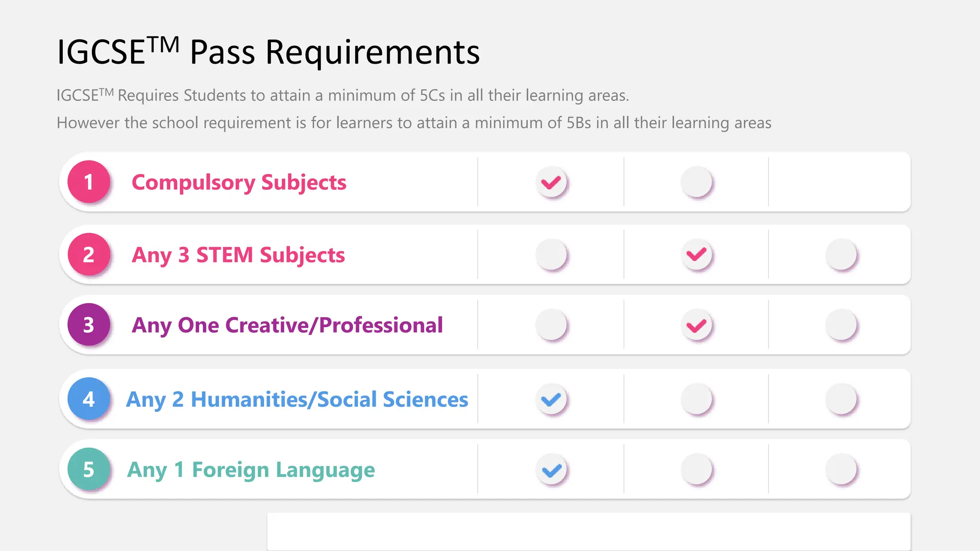The height and width of the screenshot is (551, 980).
Task: Check the last empty circle in Foreign Language row
Action: [841, 469]
